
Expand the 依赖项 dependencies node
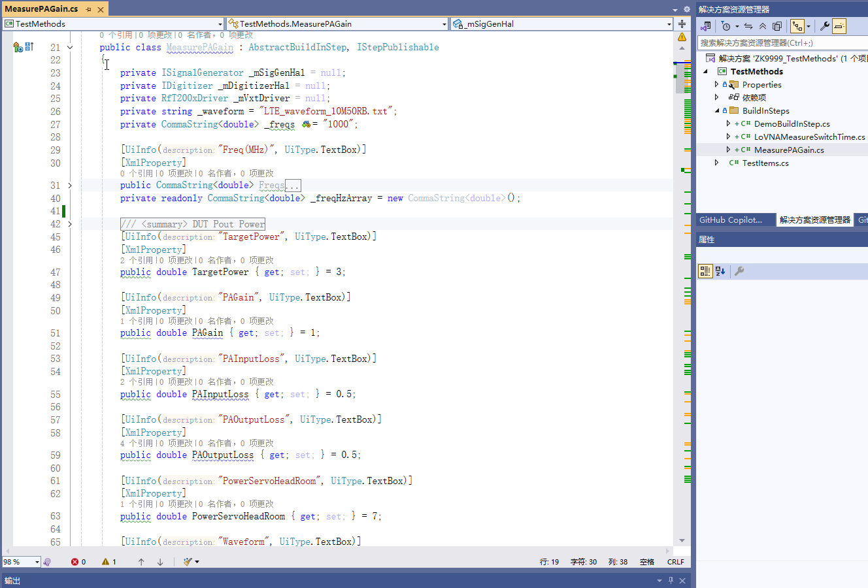tap(717, 97)
